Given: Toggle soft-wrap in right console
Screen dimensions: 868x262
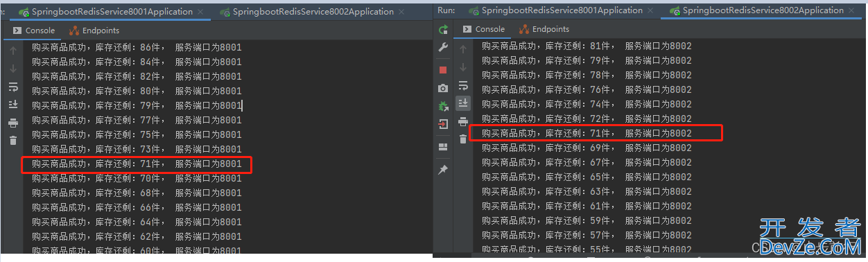Looking at the screenshot, I should (463, 85).
